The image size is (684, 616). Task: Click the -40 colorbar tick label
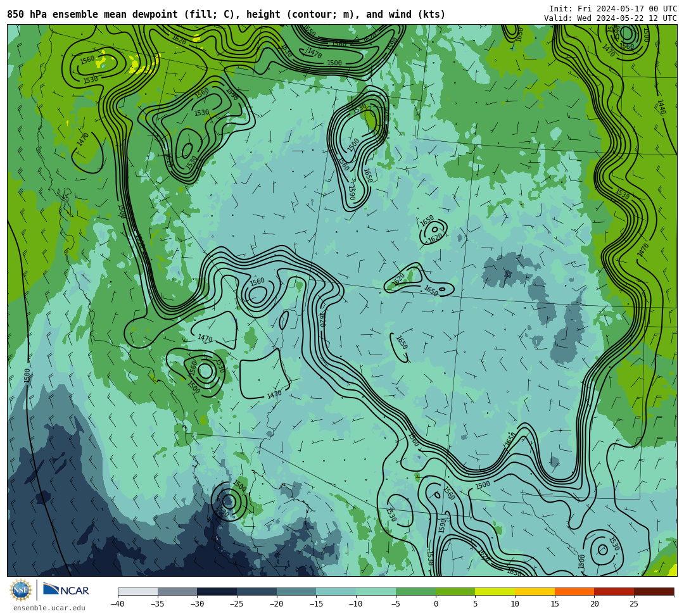[117, 604]
